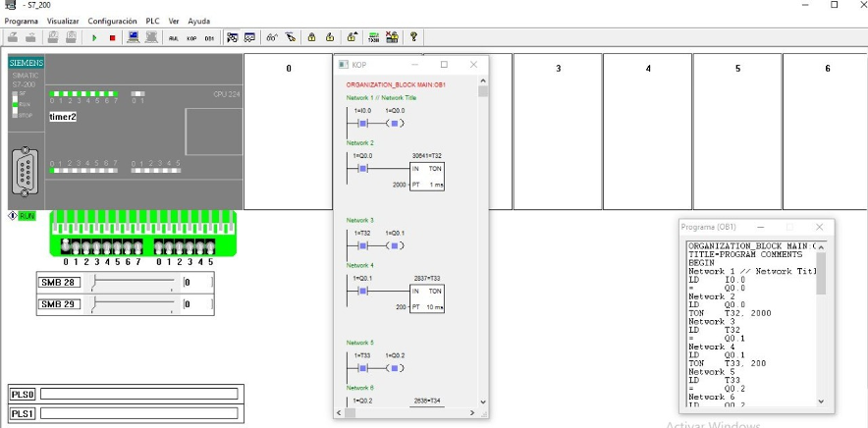Select expansion module slot 0
This screenshot has height=428, width=868.
[x=289, y=132]
